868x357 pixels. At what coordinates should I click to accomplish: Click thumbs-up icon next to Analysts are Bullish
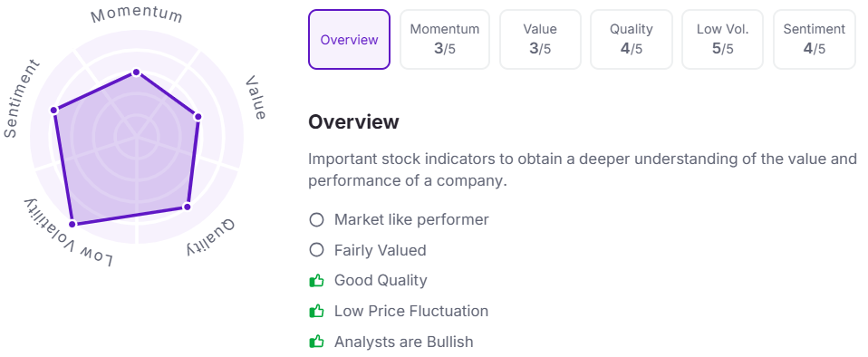coord(316,342)
